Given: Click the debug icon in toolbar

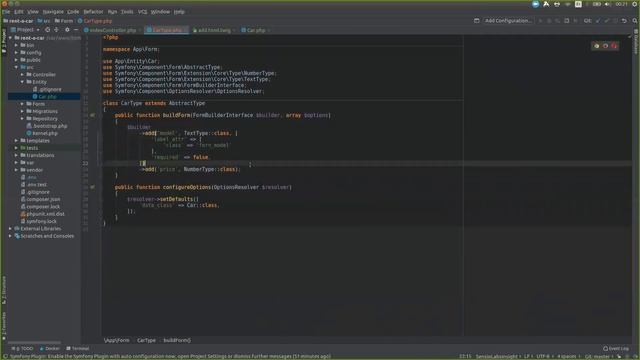Looking at the screenshot, I should tap(549, 20).
